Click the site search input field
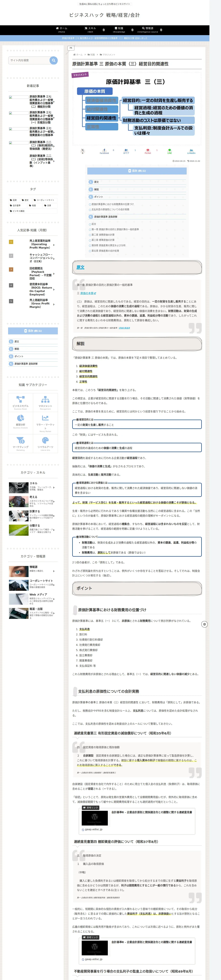221x980 pixels. coord(29,60)
